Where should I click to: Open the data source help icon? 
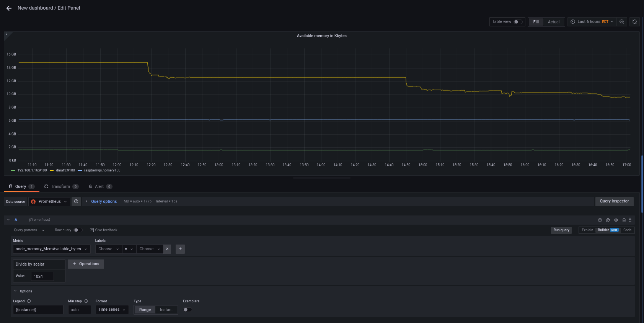pyautogui.click(x=76, y=201)
